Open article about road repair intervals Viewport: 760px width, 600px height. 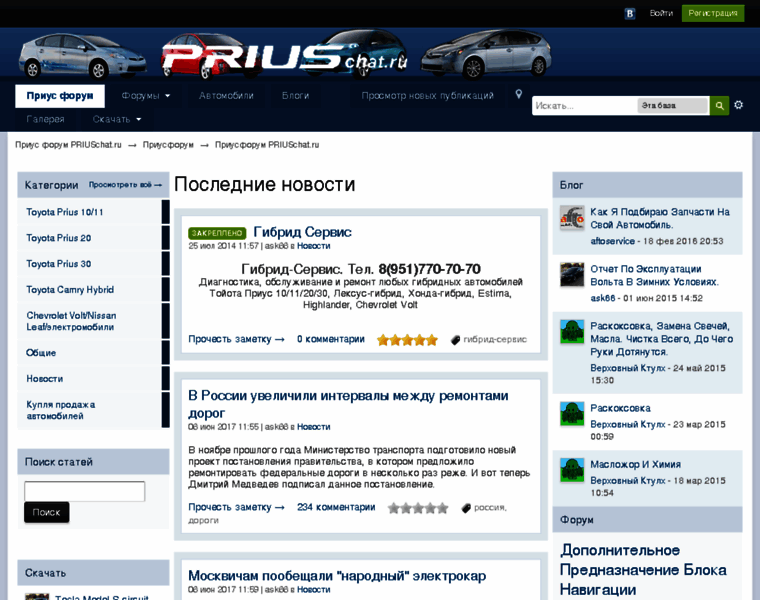348,404
